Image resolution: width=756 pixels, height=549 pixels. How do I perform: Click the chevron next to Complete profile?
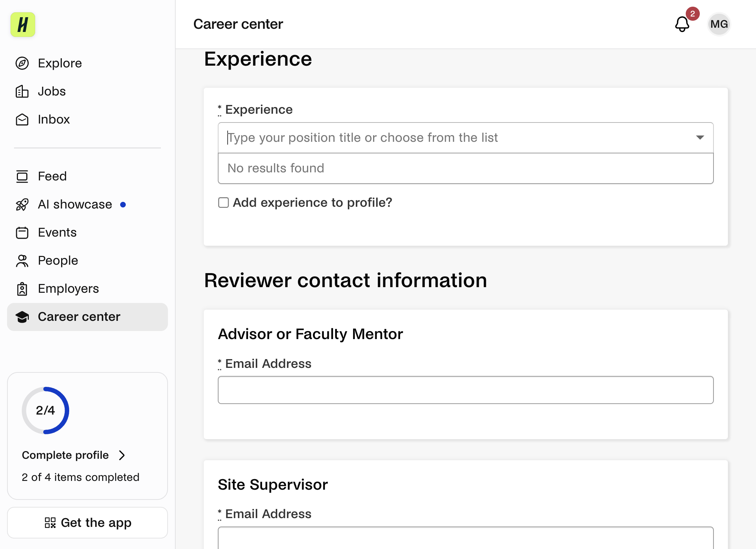click(x=122, y=455)
